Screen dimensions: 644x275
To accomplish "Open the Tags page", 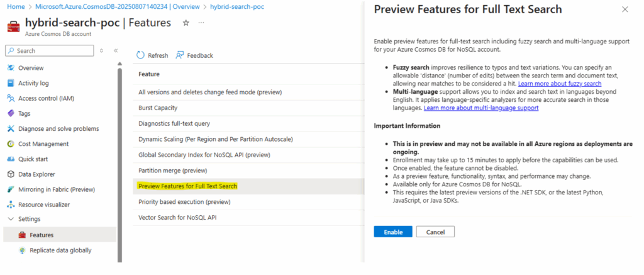I will pos(25,113).
